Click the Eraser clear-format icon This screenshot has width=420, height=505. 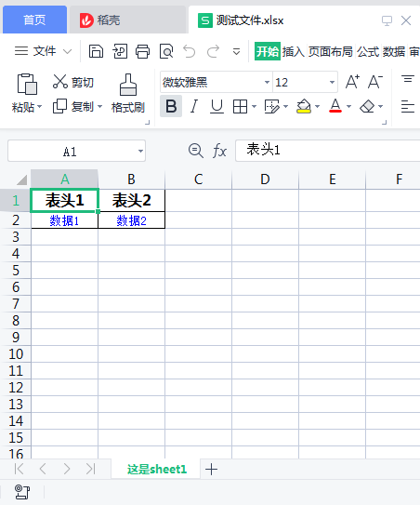(367, 106)
